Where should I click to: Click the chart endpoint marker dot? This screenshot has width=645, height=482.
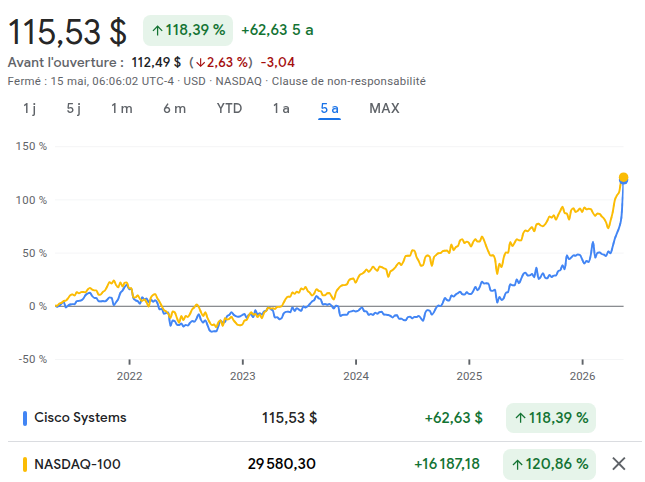point(623,178)
